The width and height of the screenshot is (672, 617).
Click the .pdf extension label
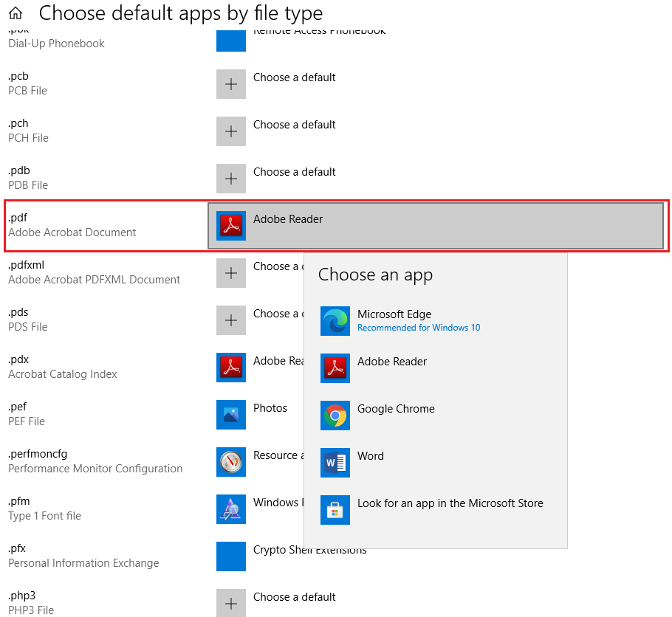[18, 218]
